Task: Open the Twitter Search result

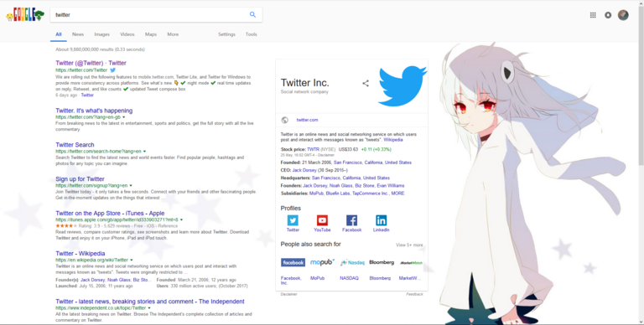Action: click(75, 145)
